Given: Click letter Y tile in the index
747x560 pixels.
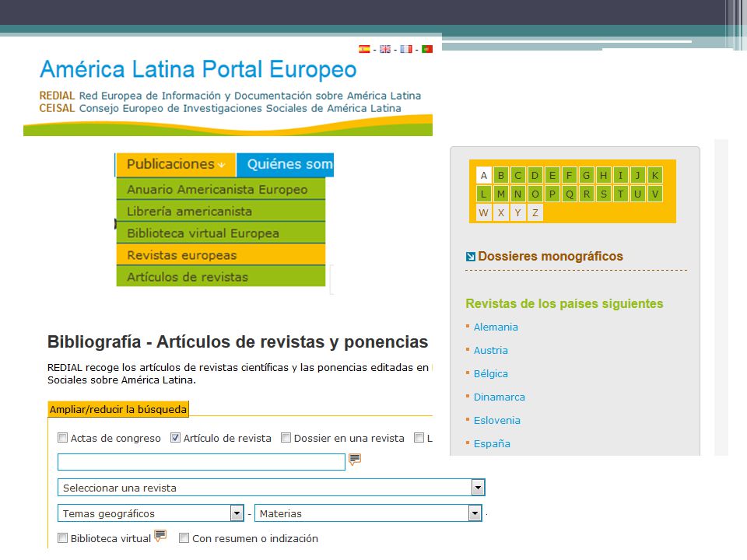Looking at the screenshot, I should (518, 212).
